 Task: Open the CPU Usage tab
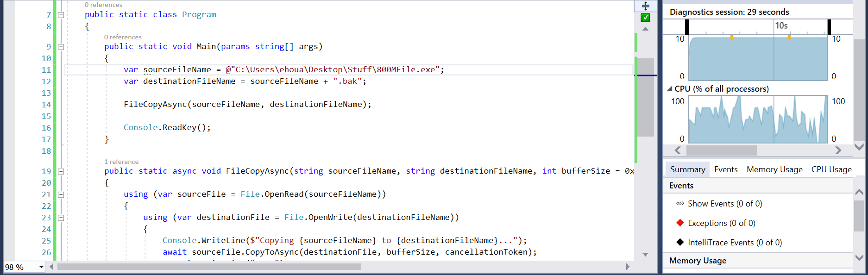point(831,169)
